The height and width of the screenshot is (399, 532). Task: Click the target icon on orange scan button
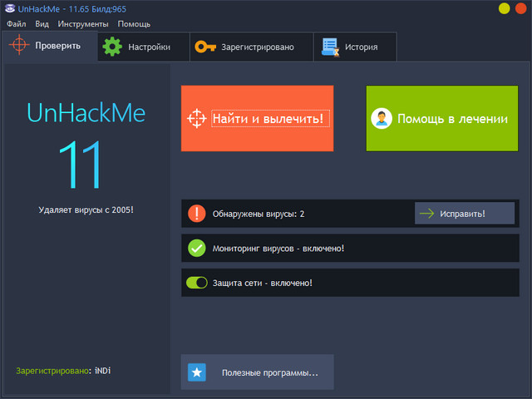[196, 119]
